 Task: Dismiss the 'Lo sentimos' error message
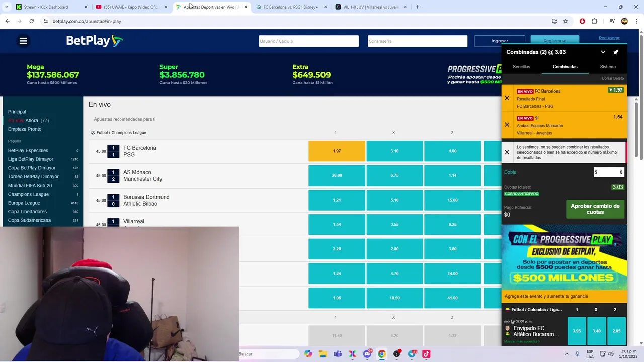coord(507,152)
